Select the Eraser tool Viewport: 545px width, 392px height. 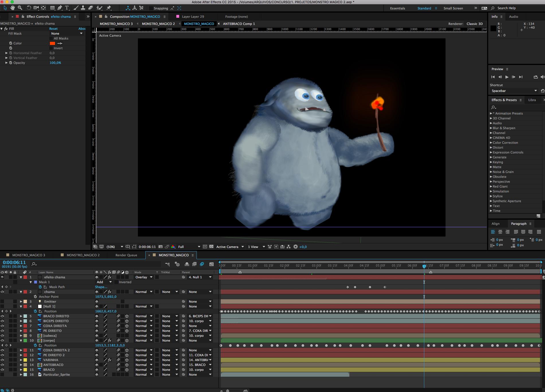pyautogui.click(x=91, y=8)
